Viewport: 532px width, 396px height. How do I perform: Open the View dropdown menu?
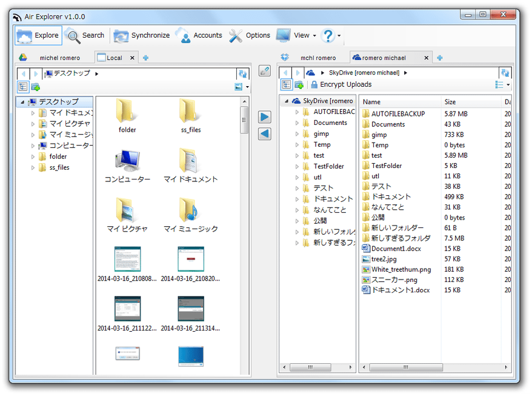[296, 35]
